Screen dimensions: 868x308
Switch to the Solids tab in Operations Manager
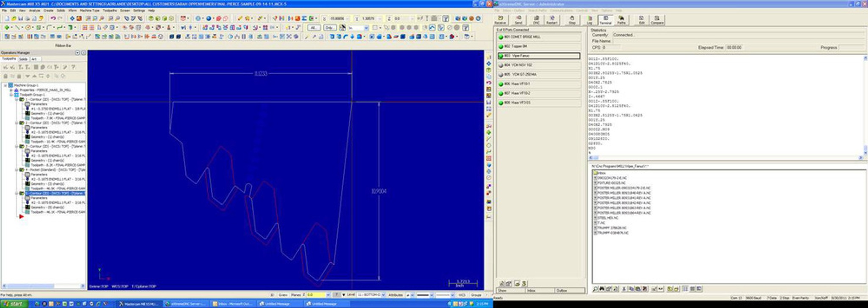23,59
